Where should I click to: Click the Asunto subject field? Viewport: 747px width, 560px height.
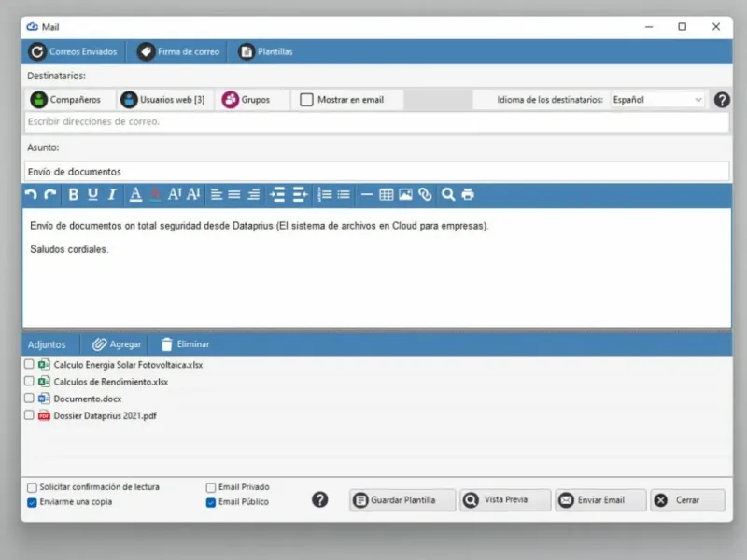[376, 172]
